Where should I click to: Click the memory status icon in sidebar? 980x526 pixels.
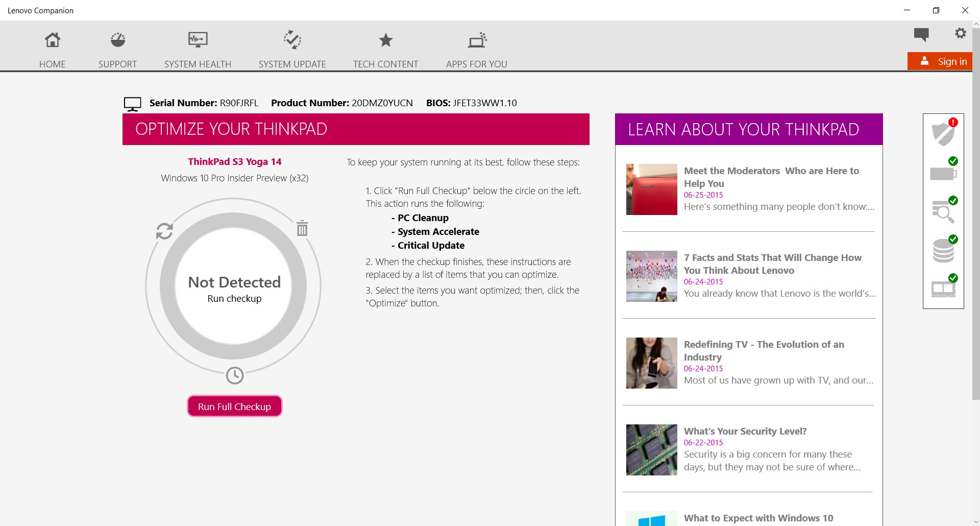coord(943,289)
